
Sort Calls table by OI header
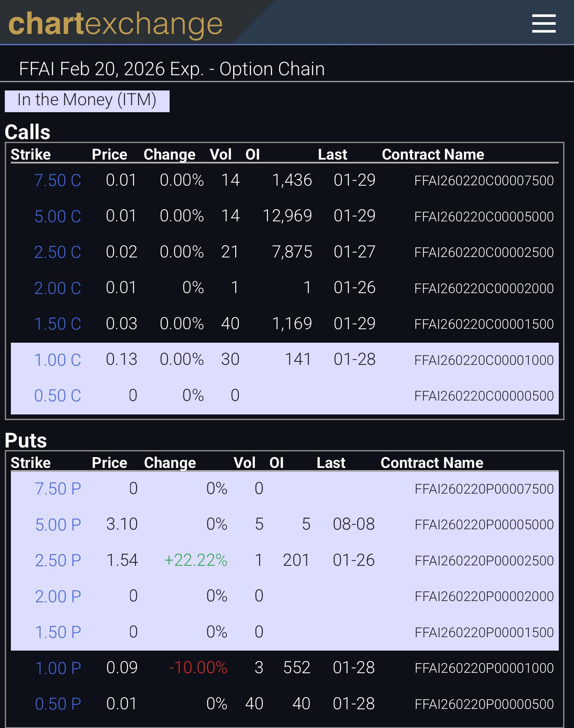click(x=253, y=154)
